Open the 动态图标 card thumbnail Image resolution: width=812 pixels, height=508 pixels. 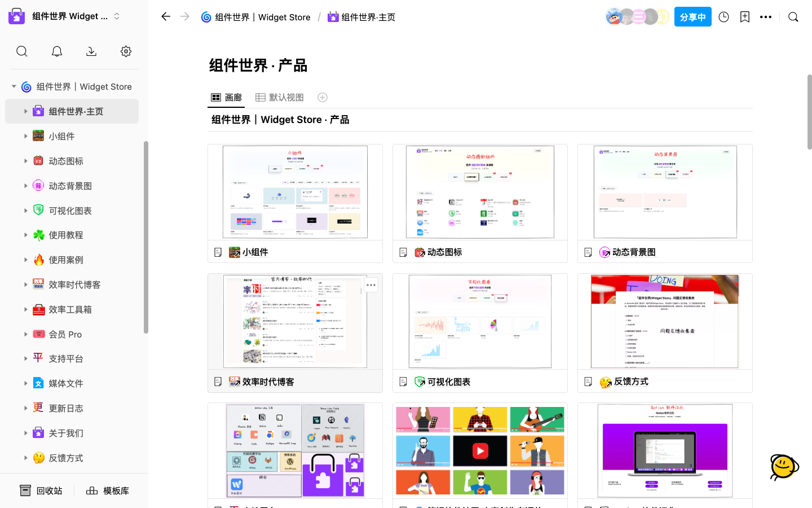(480, 192)
